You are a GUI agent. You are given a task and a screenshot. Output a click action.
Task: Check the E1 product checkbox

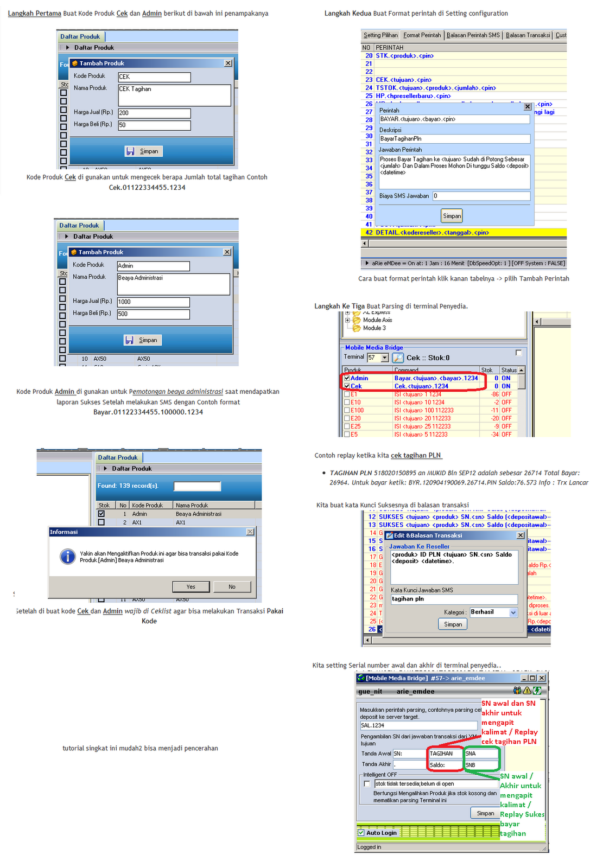click(x=347, y=394)
